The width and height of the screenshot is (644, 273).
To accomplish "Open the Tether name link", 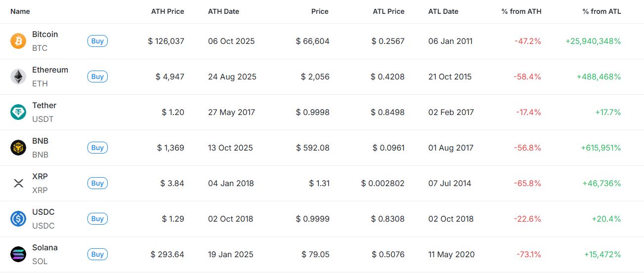I will pyautogui.click(x=44, y=106).
